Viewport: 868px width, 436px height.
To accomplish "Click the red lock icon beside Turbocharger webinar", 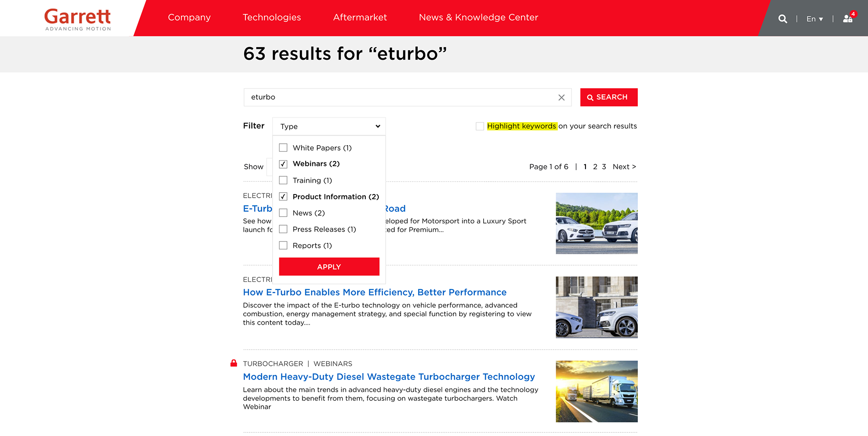I will pos(234,363).
